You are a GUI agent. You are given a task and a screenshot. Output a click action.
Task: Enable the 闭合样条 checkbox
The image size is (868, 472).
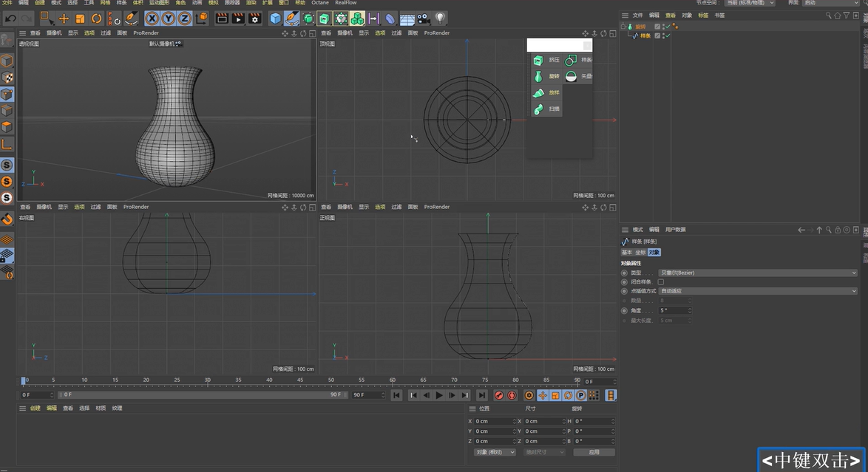pos(661,283)
